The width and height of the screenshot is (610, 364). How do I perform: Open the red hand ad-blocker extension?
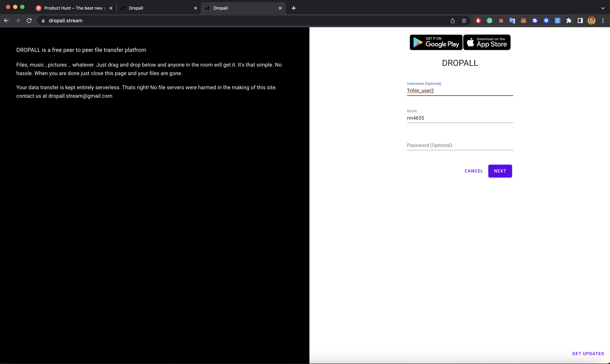(478, 21)
